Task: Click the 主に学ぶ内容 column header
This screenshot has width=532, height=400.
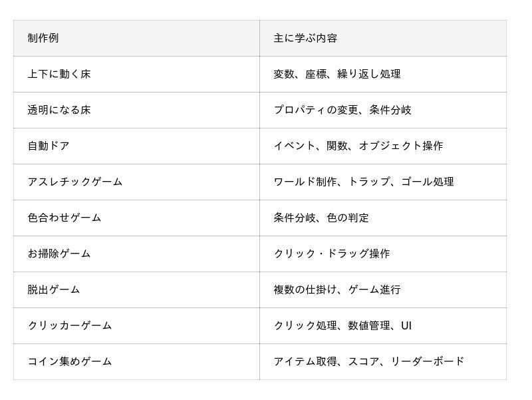Action: pos(383,38)
